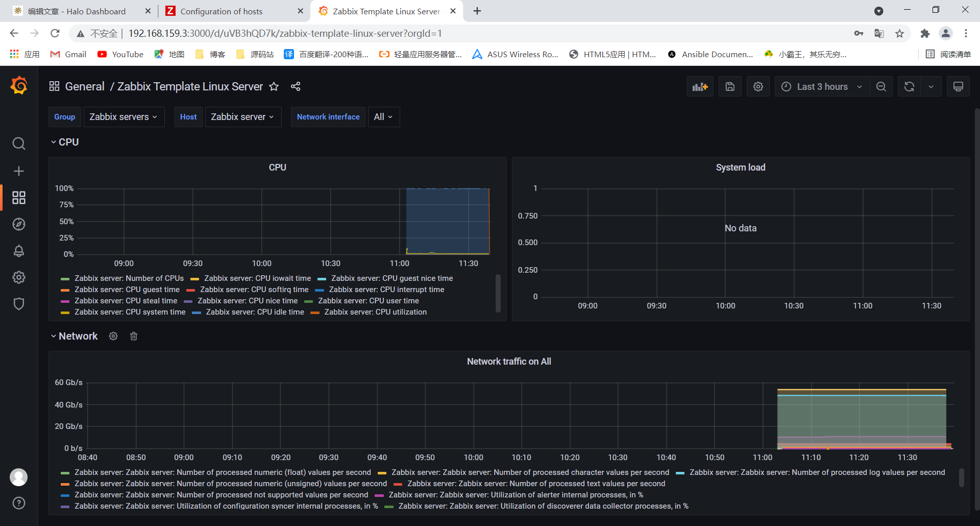The height and width of the screenshot is (526, 980).
Task: Open Alerting bell icon
Action: (x=19, y=251)
